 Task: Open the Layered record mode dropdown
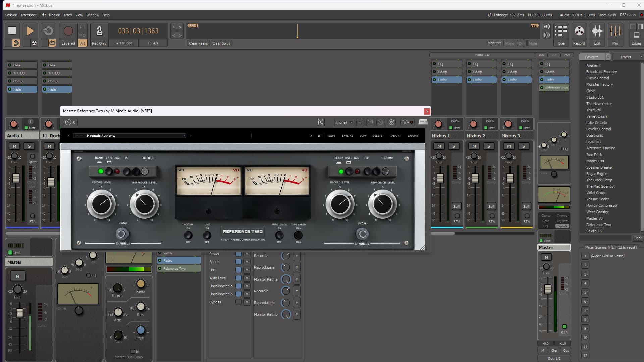[68, 43]
